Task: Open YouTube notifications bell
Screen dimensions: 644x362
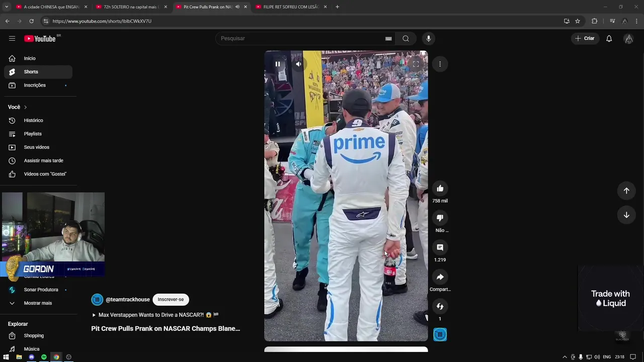Action: (x=609, y=39)
